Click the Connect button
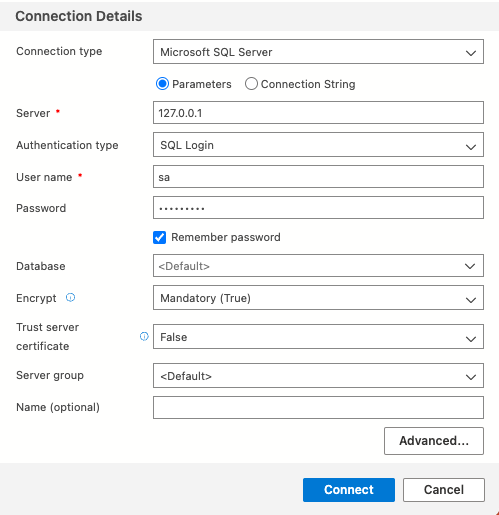The height and width of the screenshot is (515, 499). coord(349,490)
